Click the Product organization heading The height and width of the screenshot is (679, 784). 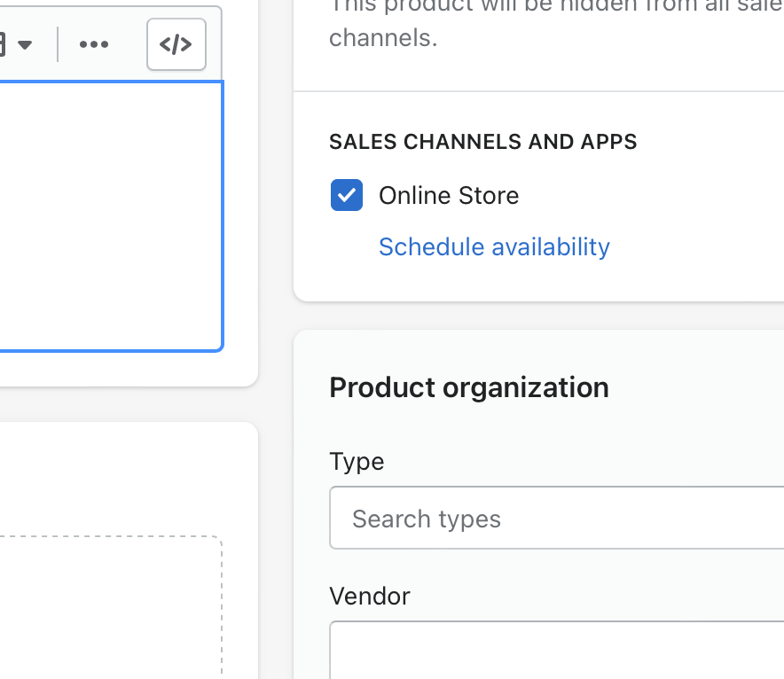point(468,387)
